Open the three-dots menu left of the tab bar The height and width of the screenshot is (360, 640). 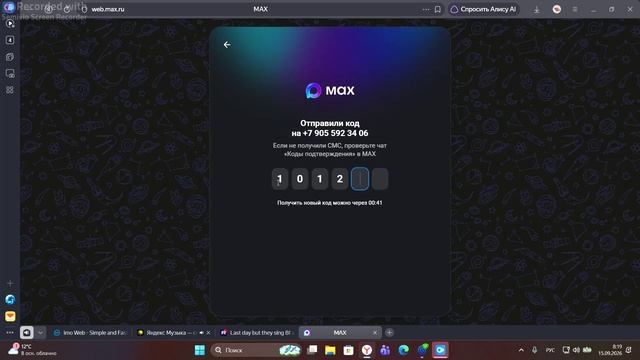coord(10,333)
